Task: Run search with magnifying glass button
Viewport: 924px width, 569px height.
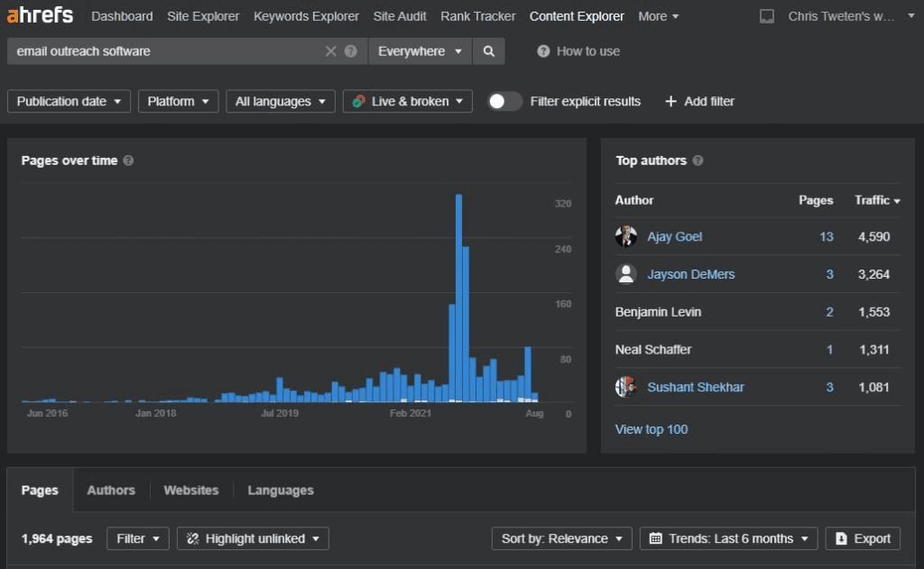Action: [x=488, y=51]
